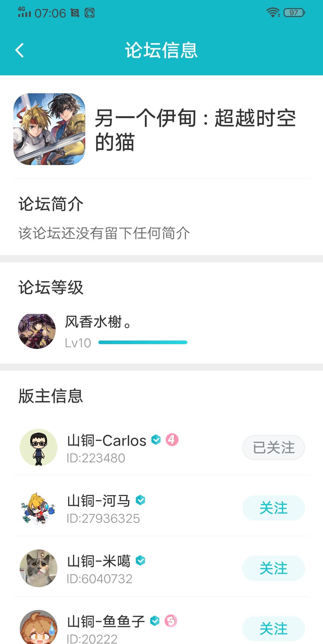Tap verified badge next to 山铜-鱼鱼子

pos(155,621)
